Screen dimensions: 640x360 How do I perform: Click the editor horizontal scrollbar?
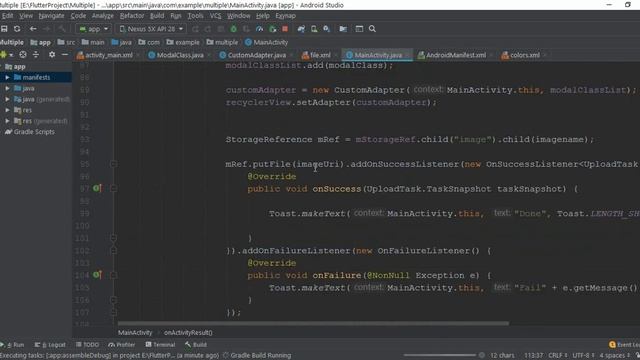pos(313,324)
